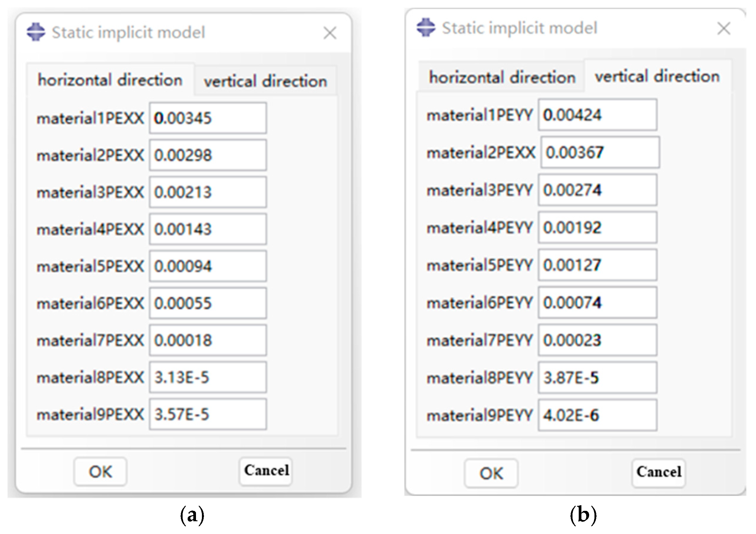The height and width of the screenshot is (534, 756).
Task: Close the left Static implicit model dialog
Action: [x=330, y=33]
